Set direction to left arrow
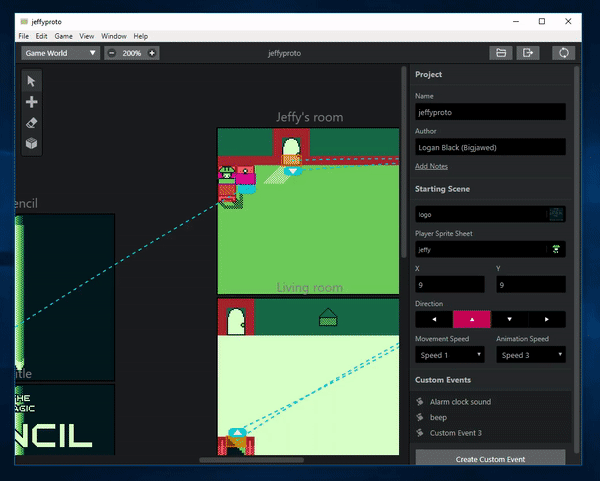Screen dimensions: 600x481 (434, 319)
